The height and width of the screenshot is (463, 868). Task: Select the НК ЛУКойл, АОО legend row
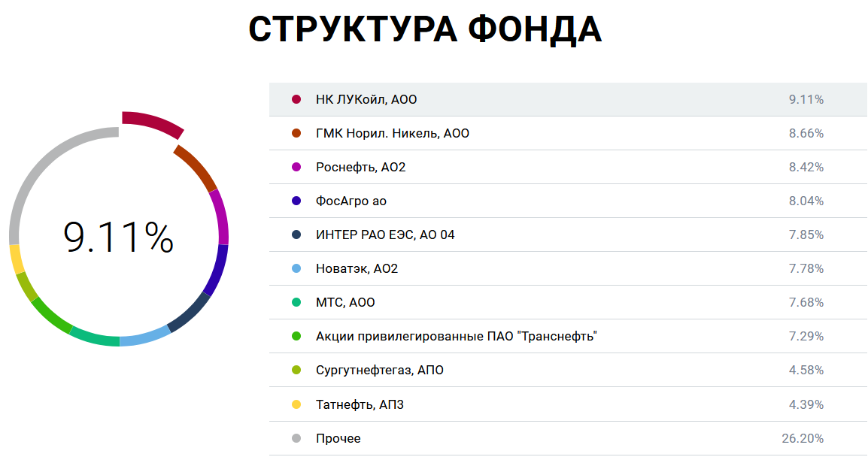point(568,99)
